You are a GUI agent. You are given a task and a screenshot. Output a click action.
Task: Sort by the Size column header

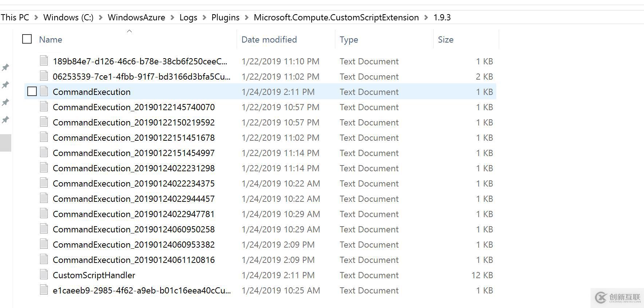pos(446,40)
